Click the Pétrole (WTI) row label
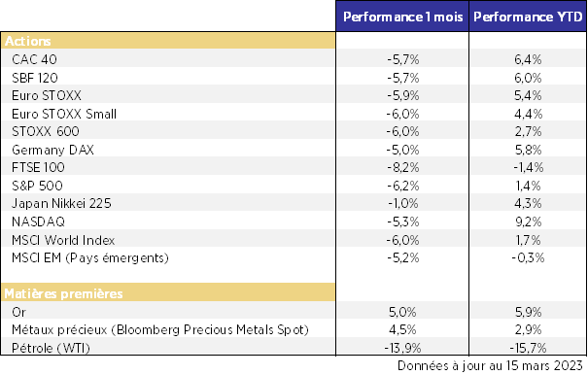The height and width of the screenshot is (375, 588). tap(51, 348)
